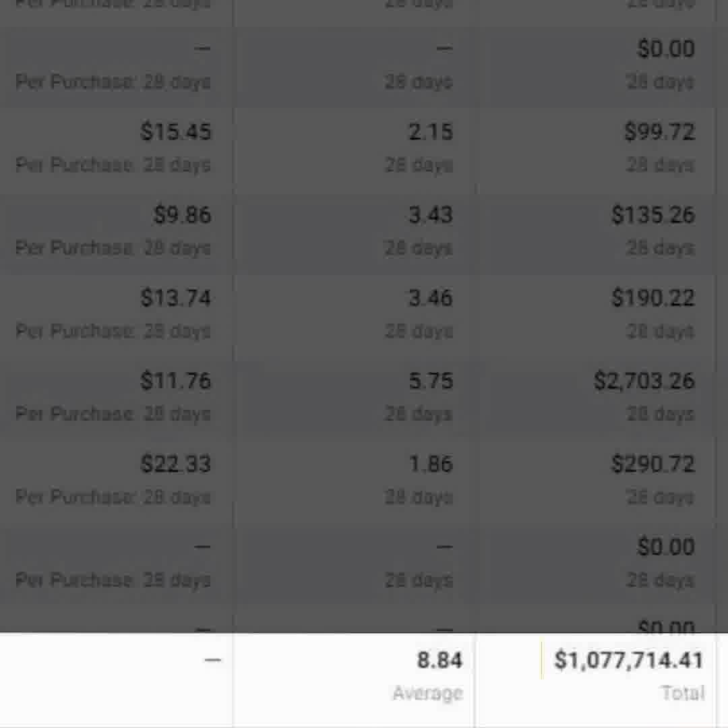
Task: Select the 2.15 value cell
Action: coord(431,131)
